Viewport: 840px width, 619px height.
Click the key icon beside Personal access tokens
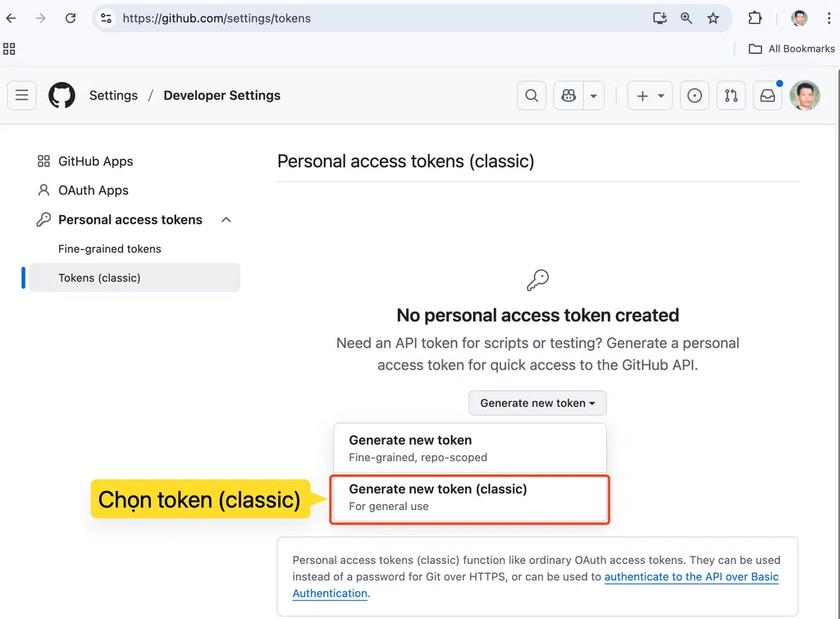[43, 219]
